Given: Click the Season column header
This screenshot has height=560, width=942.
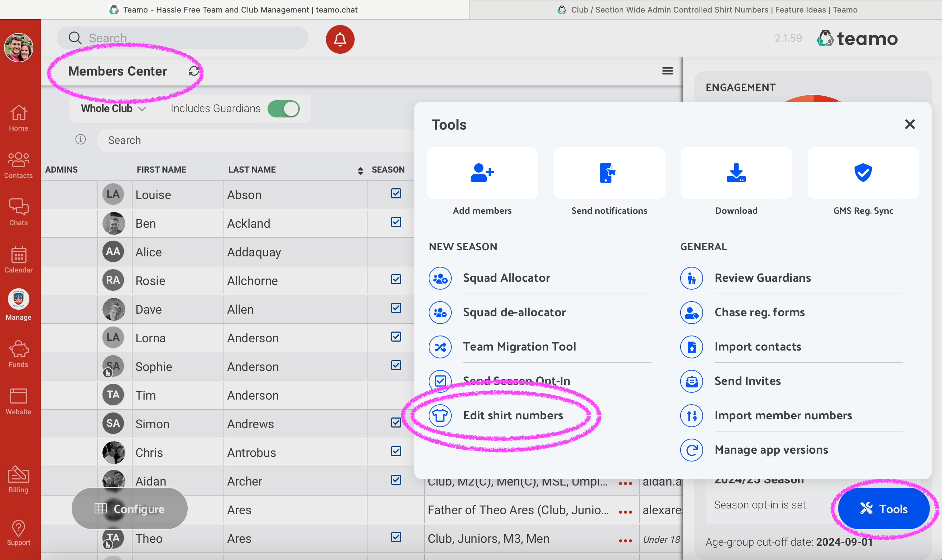Looking at the screenshot, I should click(x=388, y=170).
